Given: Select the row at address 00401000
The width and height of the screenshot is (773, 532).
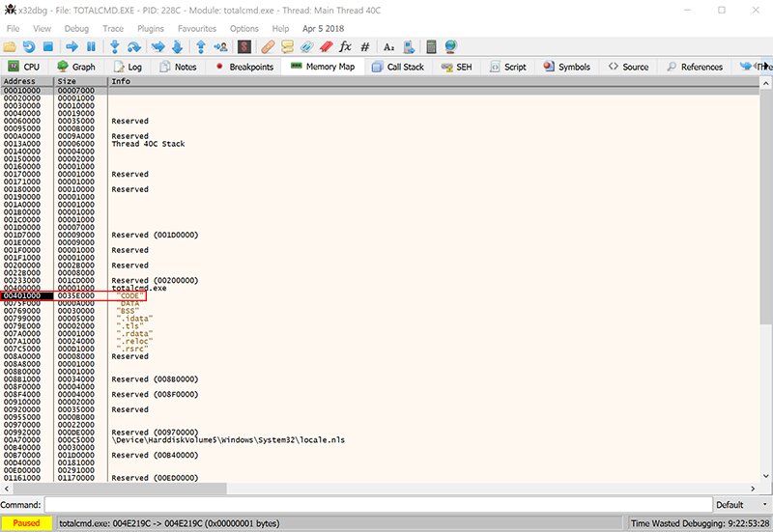Looking at the screenshot, I should [x=380, y=295].
